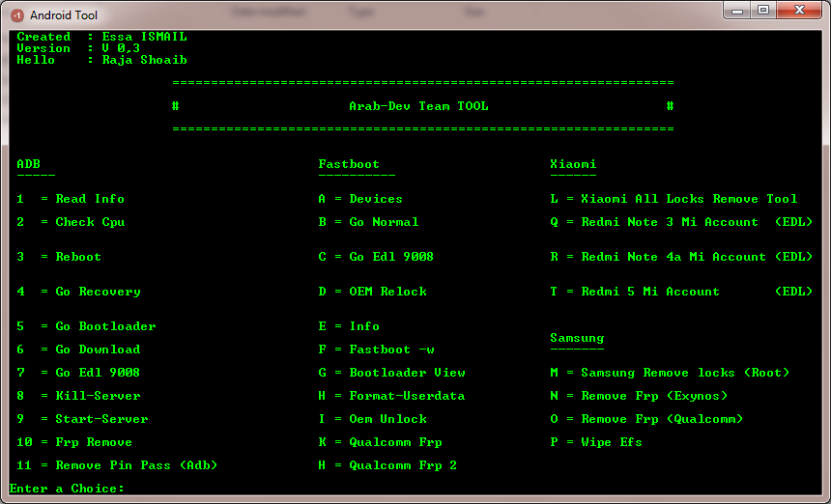Click the 'I = Oem Unlock' entry
This screenshot has width=831, height=504.
pos(372,419)
